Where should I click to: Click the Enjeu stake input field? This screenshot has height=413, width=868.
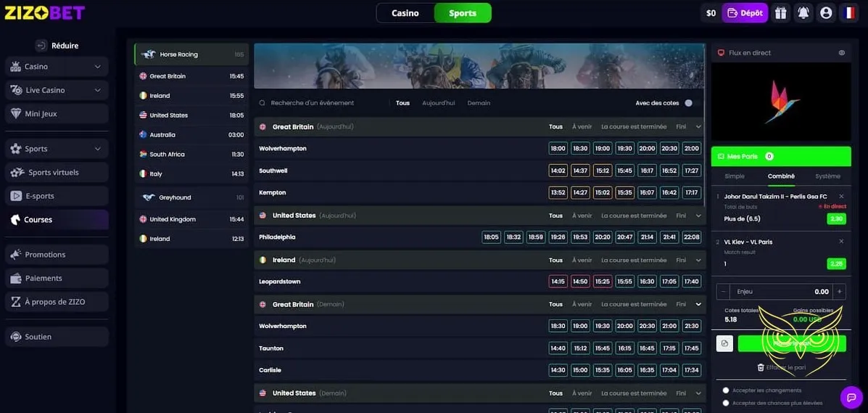click(782, 292)
